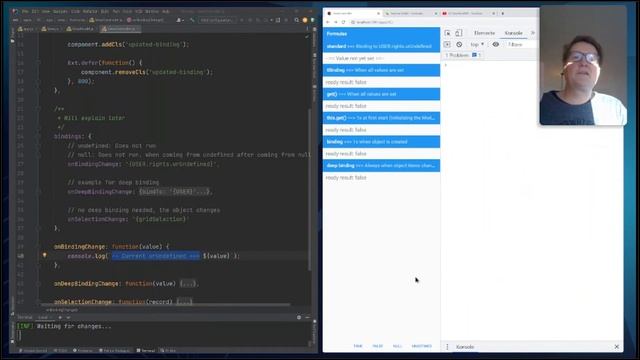This screenshot has width=640, height=360.
Task: Click the green checkmark inspection icon
Action: [307, 36]
